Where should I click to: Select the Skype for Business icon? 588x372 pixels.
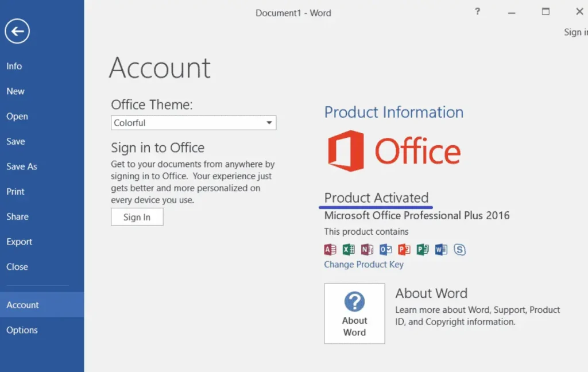[459, 249]
